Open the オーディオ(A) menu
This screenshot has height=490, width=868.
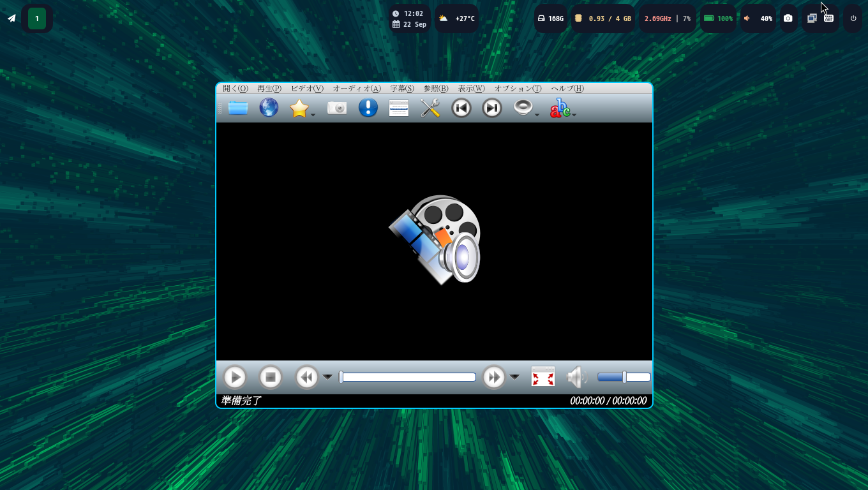tap(357, 89)
